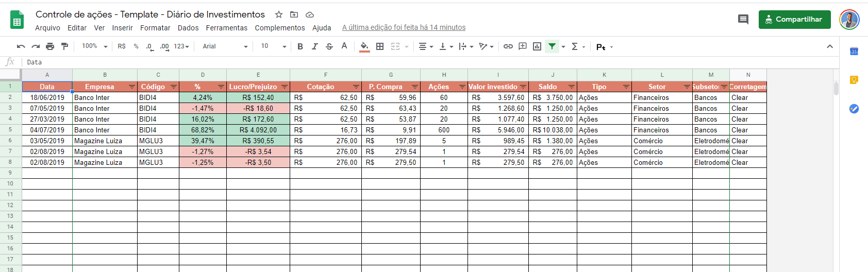
Task: Toggle strikethrough formatting
Action: pos(329,46)
